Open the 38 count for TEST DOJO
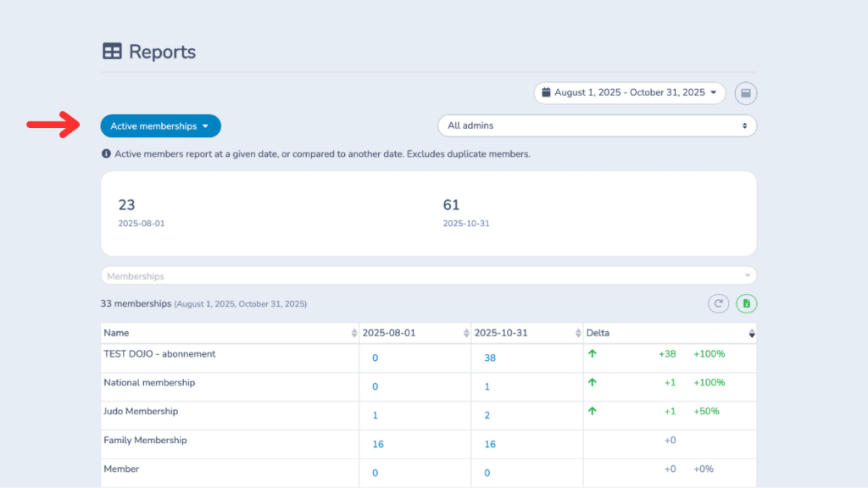The width and height of the screenshot is (868, 488). (x=490, y=358)
